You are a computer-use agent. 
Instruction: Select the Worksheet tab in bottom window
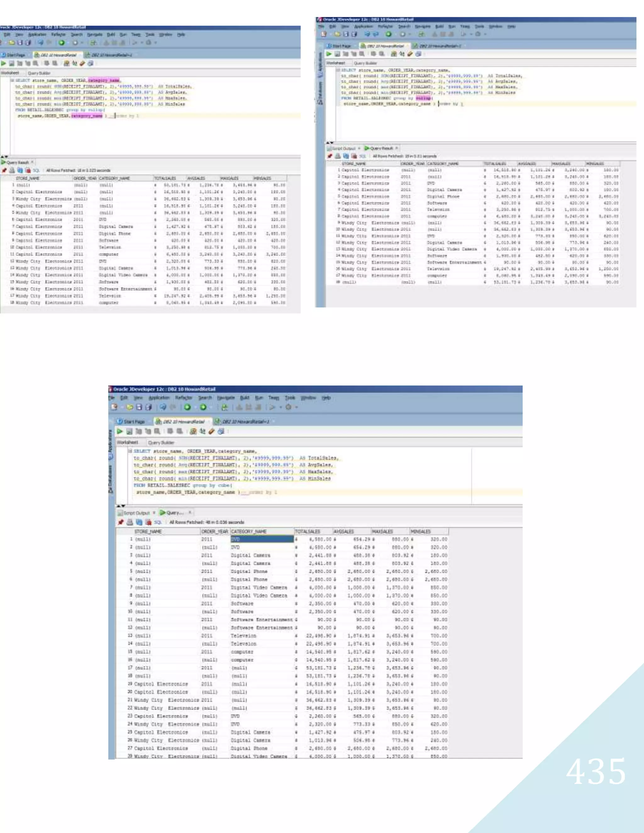(127, 442)
